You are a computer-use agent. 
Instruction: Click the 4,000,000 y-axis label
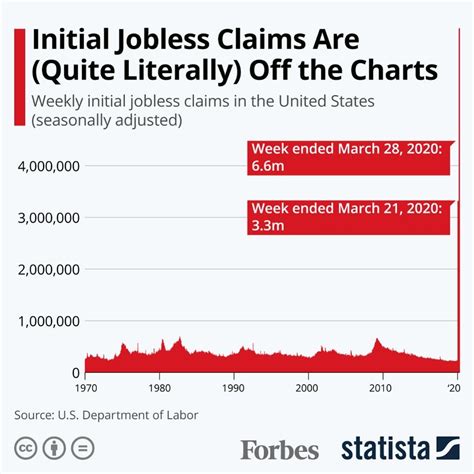click(49, 166)
